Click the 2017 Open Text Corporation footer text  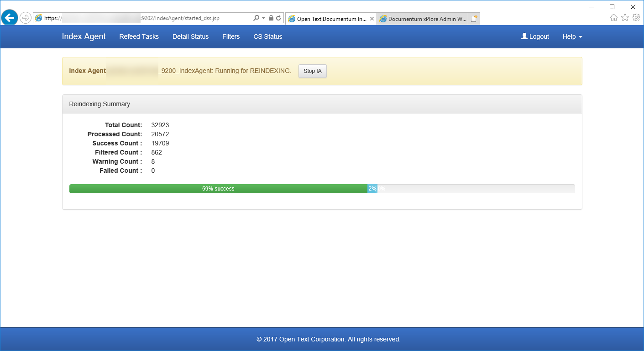click(328, 339)
